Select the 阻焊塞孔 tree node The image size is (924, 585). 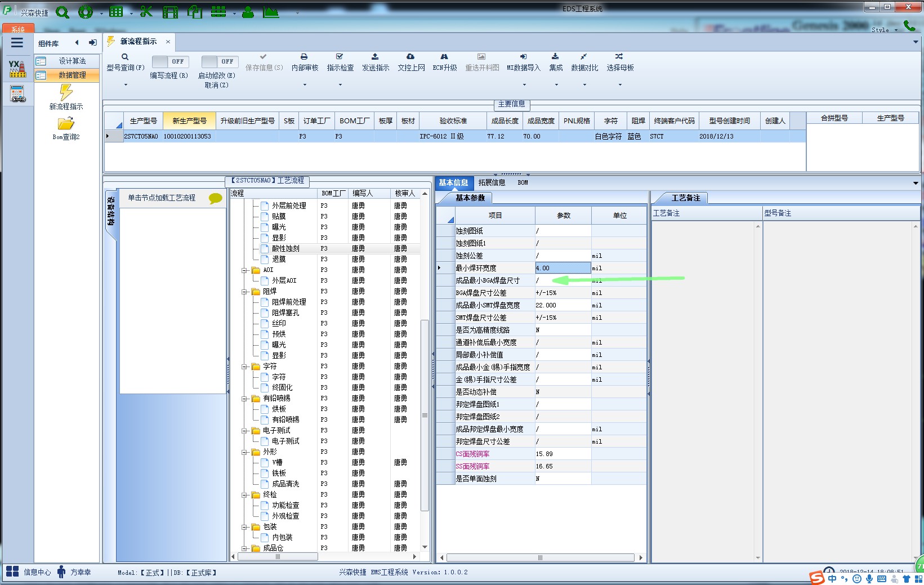(285, 312)
